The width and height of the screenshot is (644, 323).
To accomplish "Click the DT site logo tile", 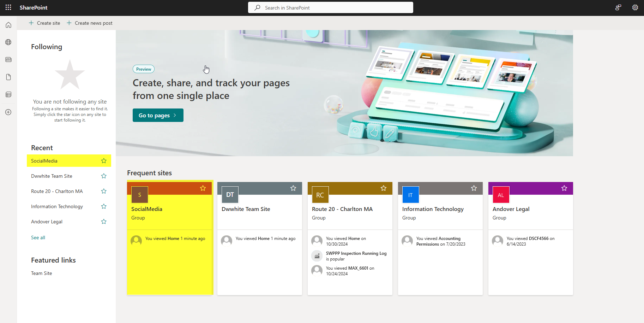I will (230, 195).
